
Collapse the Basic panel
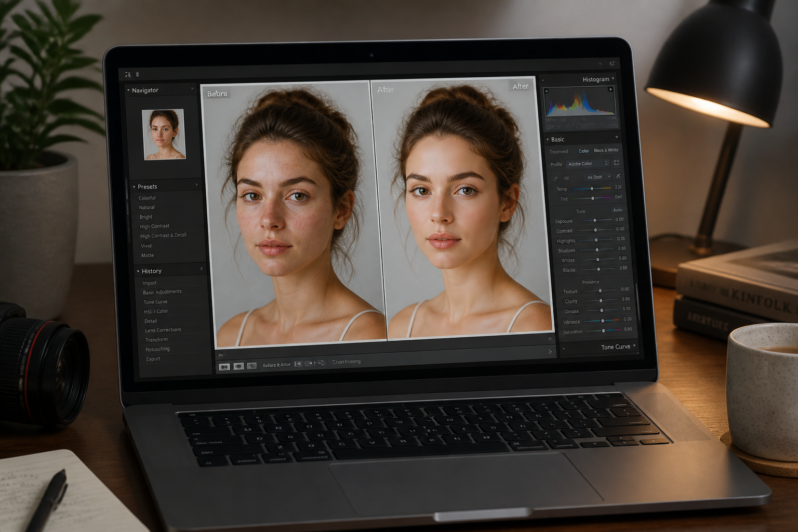[x=548, y=140]
